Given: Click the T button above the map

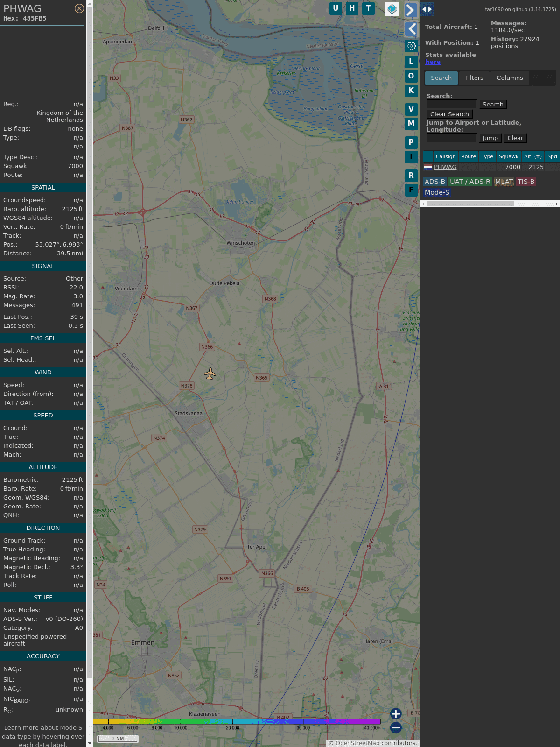Looking at the screenshot, I should tap(369, 8).
